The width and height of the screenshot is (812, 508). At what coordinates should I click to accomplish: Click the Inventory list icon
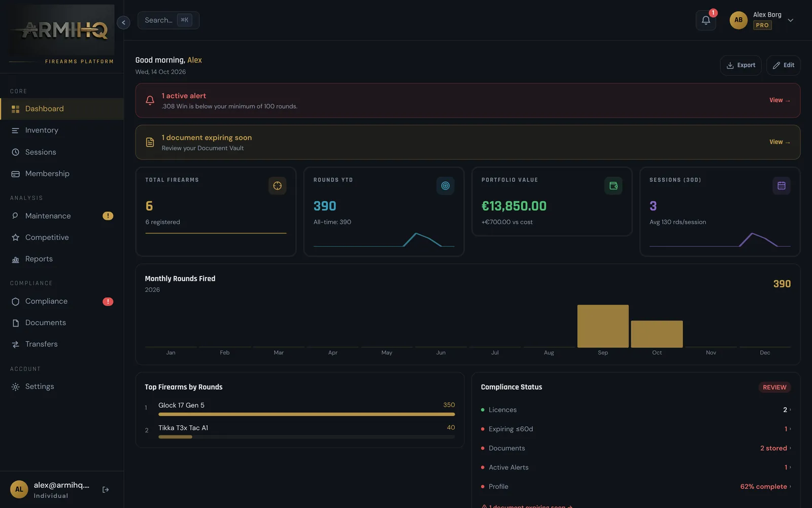[x=15, y=131]
